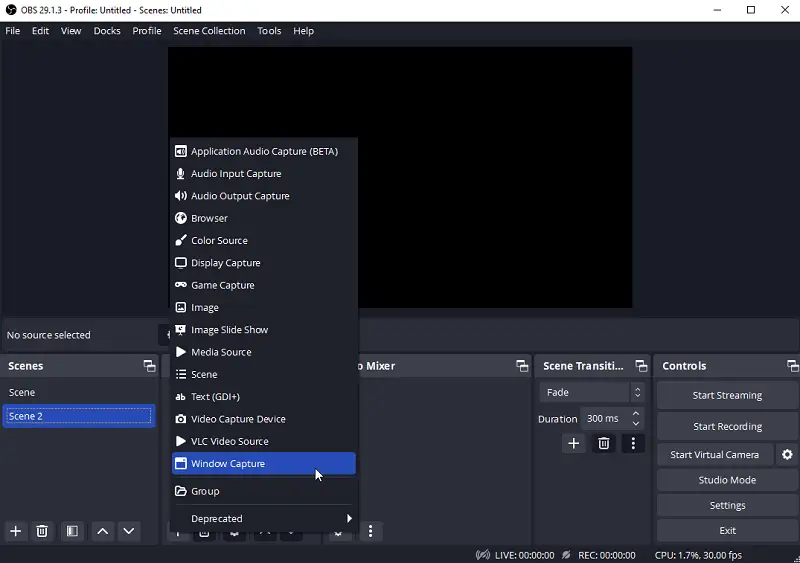Move scene up with arrow icon
800x563 pixels.
103,531
